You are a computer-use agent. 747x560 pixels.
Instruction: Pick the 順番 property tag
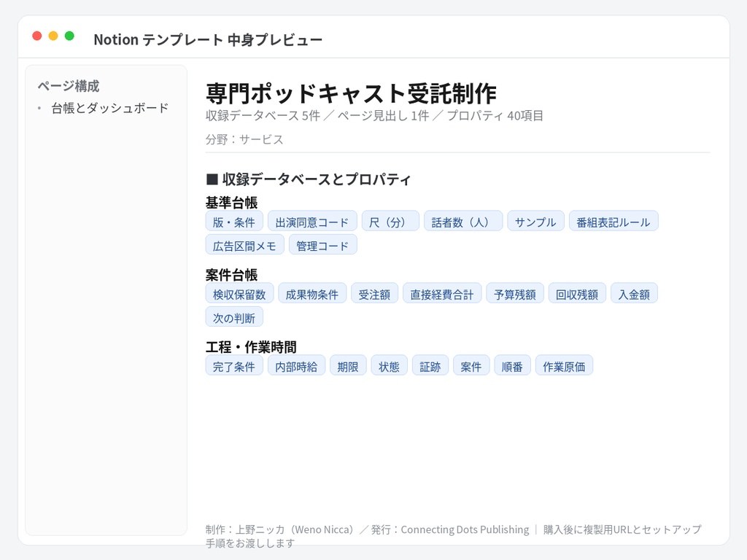512,365
